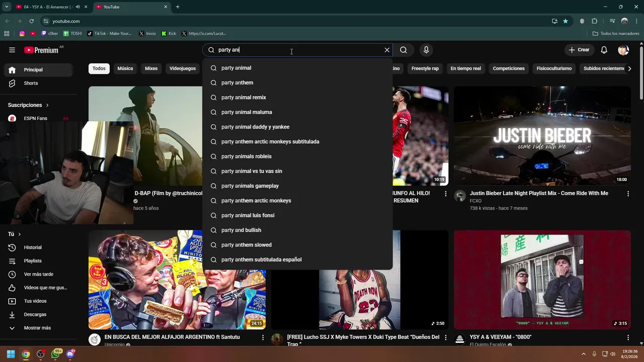
Task: Open Historial in the sidebar
Action: pos(38,247)
